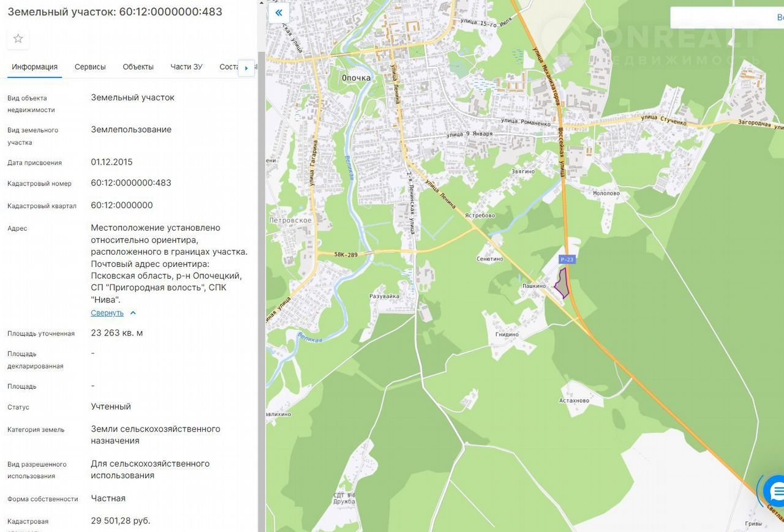Click cadastral number value 60:12:0000000:483
This screenshot has height=532, width=784.
(131, 183)
